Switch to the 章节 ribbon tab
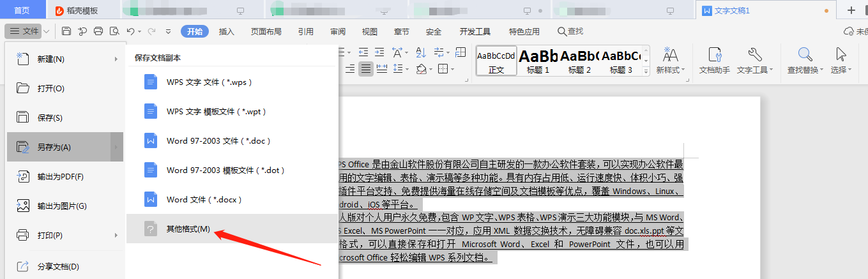The image size is (868, 279). 402,31
